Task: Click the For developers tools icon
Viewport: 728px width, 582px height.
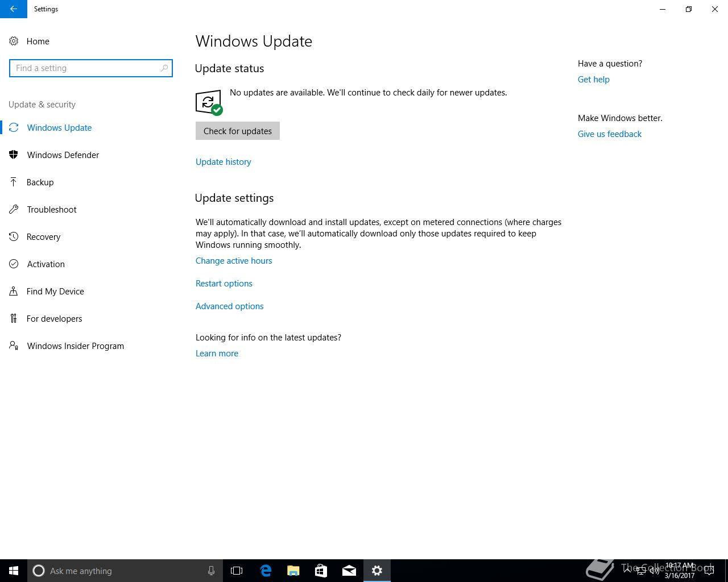Action: [x=14, y=318]
